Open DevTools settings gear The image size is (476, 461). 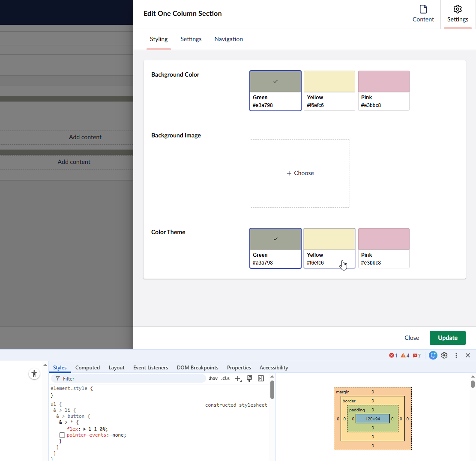coord(444,355)
